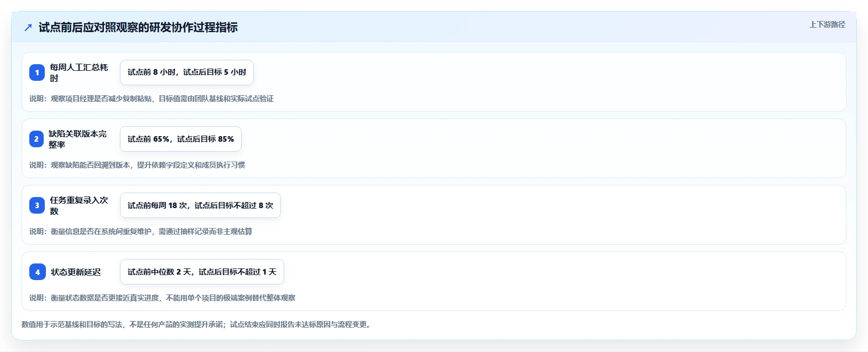Click the note about 项目经理 copy-paste reduction
Image resolution: width=868 pixels, height=352 pixels.
click(151, 99)
